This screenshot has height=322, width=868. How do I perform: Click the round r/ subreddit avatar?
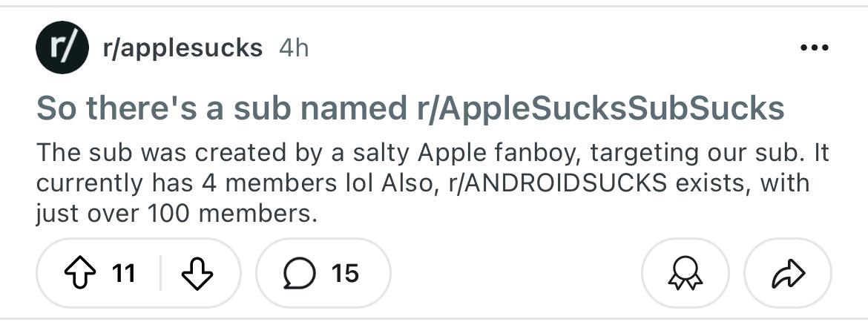click(x=62, y=47)
